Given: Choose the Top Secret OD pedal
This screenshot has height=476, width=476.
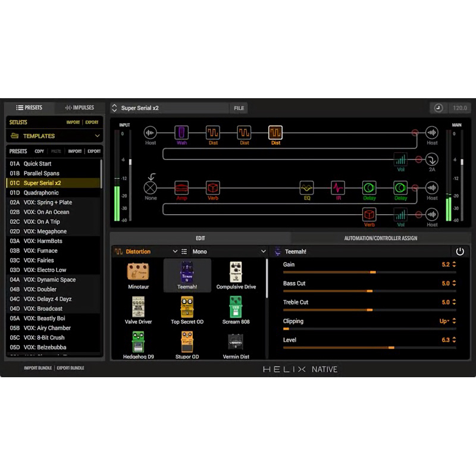Looking at the screenshot, I should (187, 310).
